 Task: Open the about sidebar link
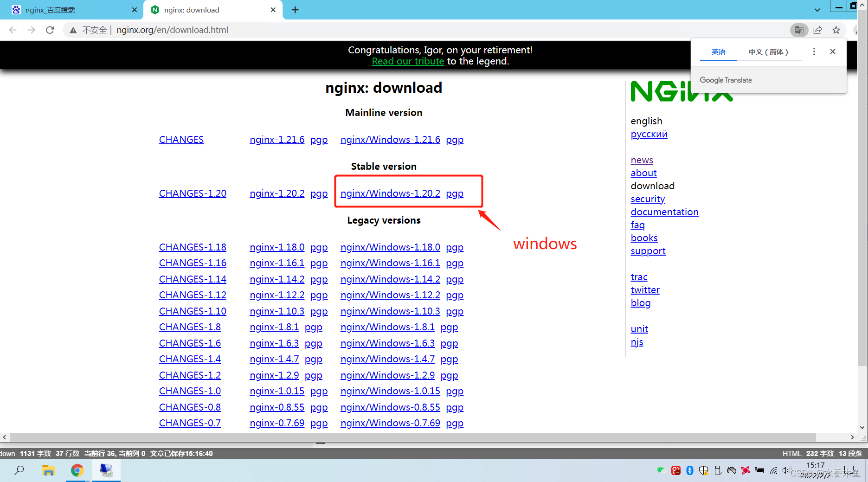tap(643, 173)
